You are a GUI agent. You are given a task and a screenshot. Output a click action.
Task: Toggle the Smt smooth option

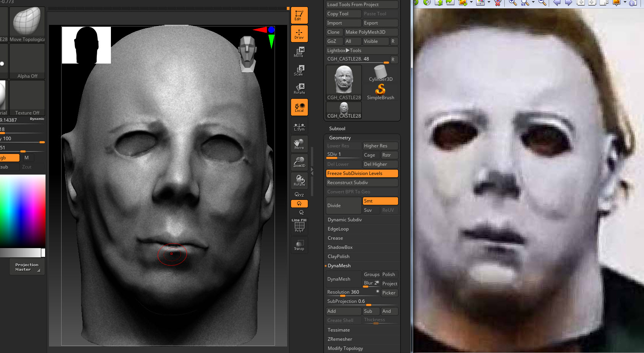pos(380,201)
